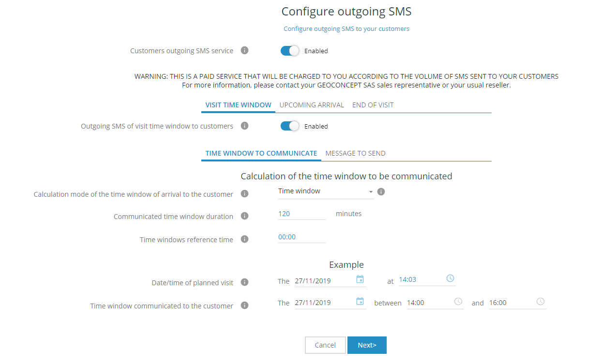
Task: Click the Cancel button
Action: point(325,345)
